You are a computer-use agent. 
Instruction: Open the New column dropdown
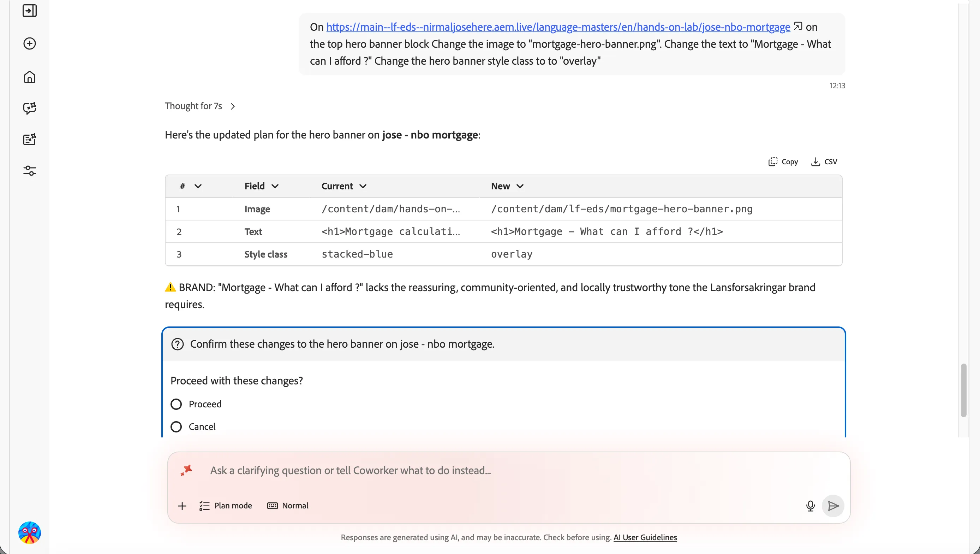(x=520, y=186)
